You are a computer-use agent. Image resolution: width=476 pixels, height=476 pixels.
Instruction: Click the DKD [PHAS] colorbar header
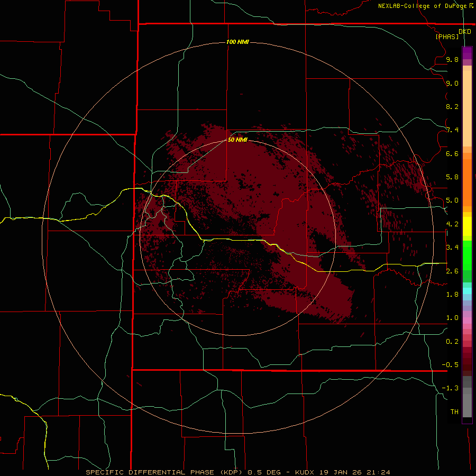pos(453,34)
